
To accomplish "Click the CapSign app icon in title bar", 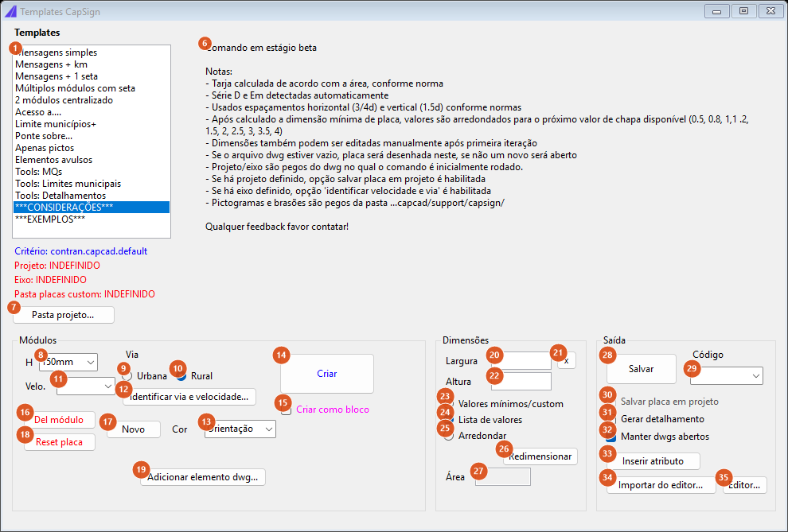I will coord(10,12).
